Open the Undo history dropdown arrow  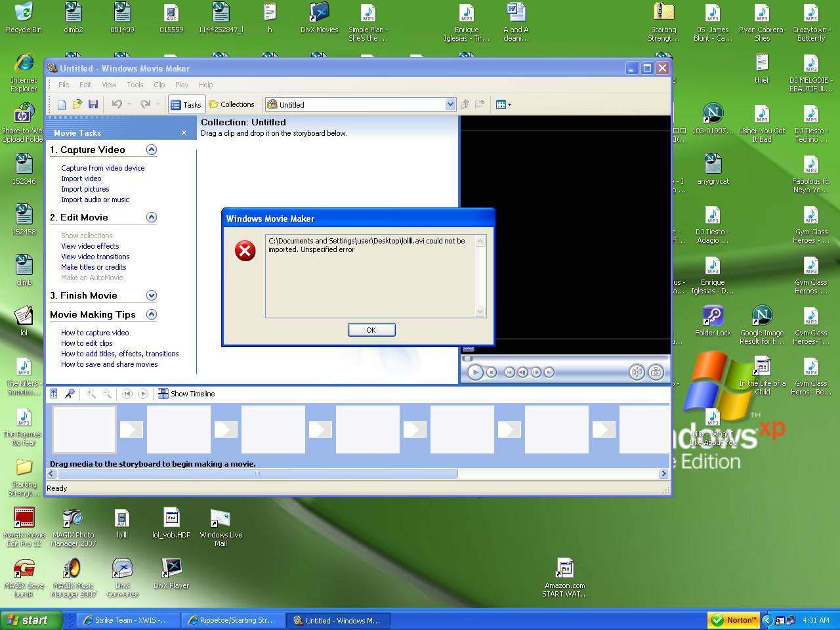[129, 104]
